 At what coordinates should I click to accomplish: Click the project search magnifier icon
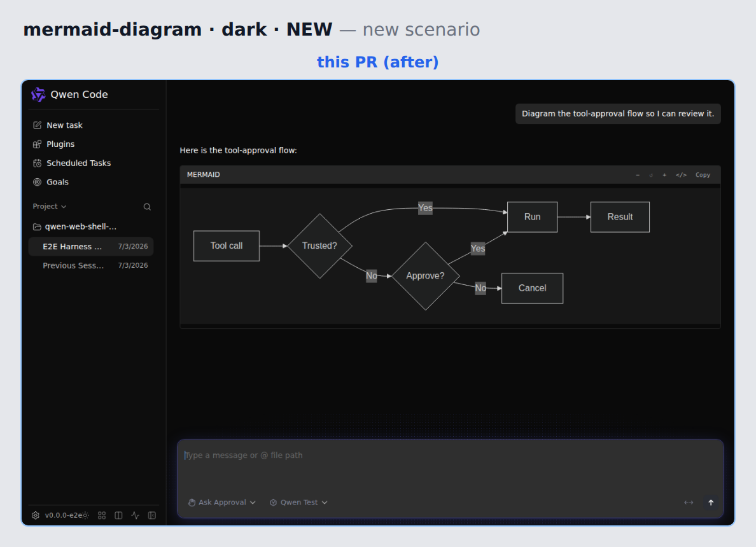tap(147, 207)
